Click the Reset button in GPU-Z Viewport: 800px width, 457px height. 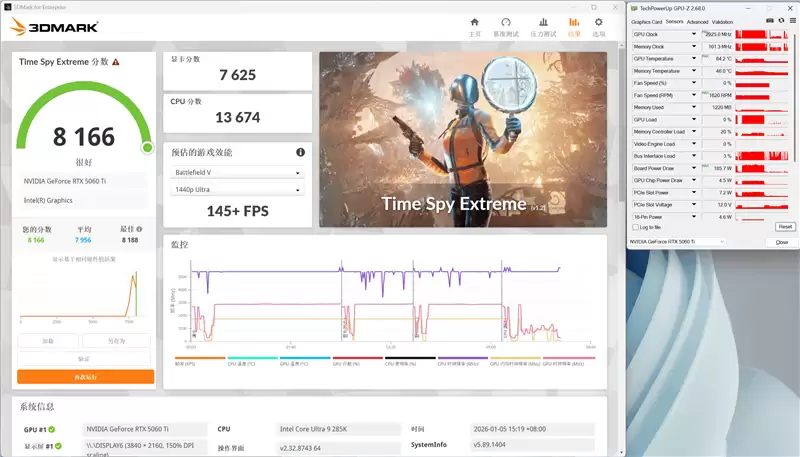pos(785,226)
